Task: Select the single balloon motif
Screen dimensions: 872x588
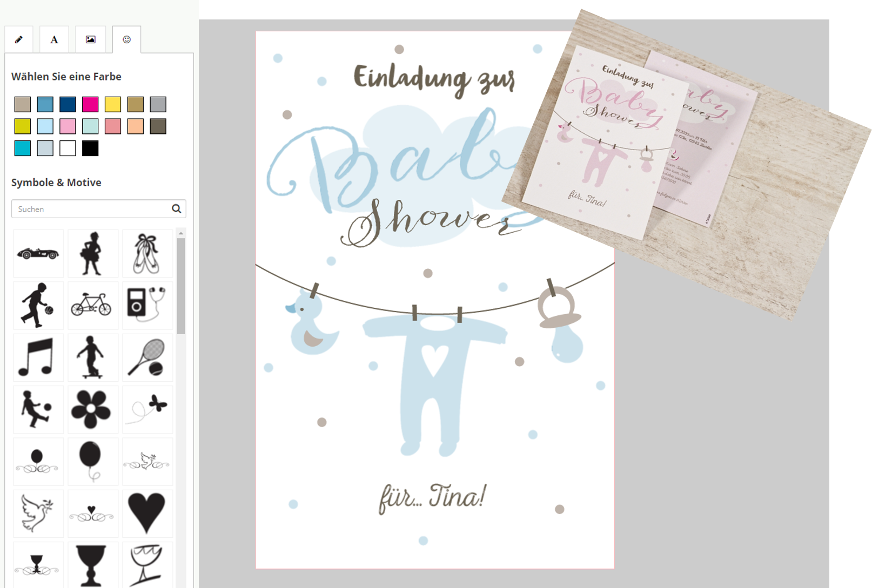Action: coord(92,461)
